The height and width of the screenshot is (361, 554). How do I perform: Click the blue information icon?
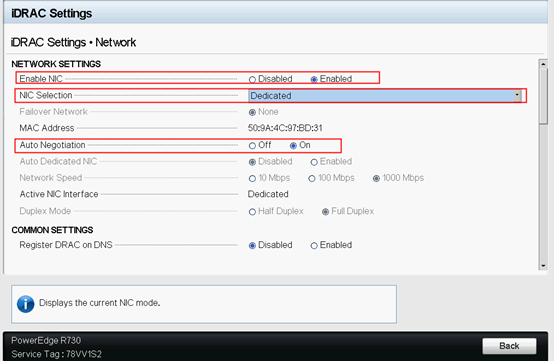(x=25, y=304)
